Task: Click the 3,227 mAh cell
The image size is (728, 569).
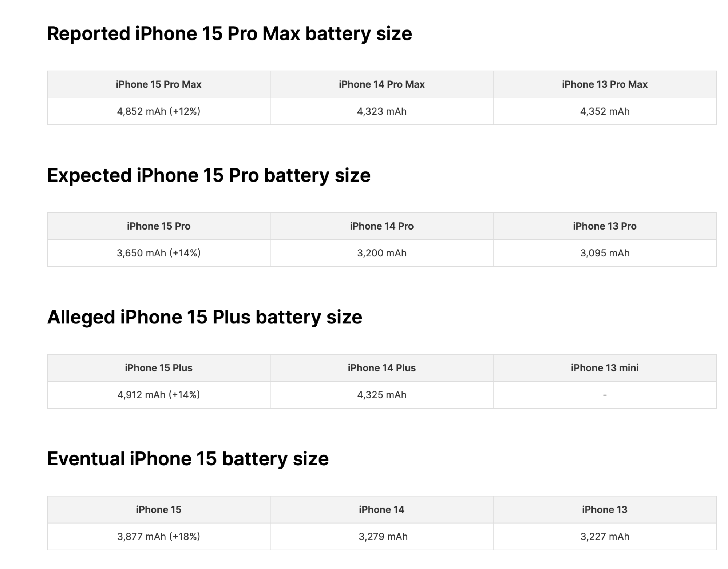Action: (x=605, y=537)
